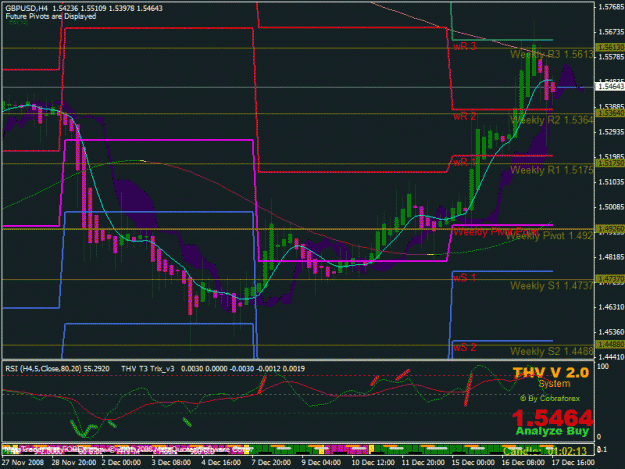The width and height of the screenshot is (625, 469).
Task: Click the '© By Cobraforex' credit text
Action: click(550, 398)
